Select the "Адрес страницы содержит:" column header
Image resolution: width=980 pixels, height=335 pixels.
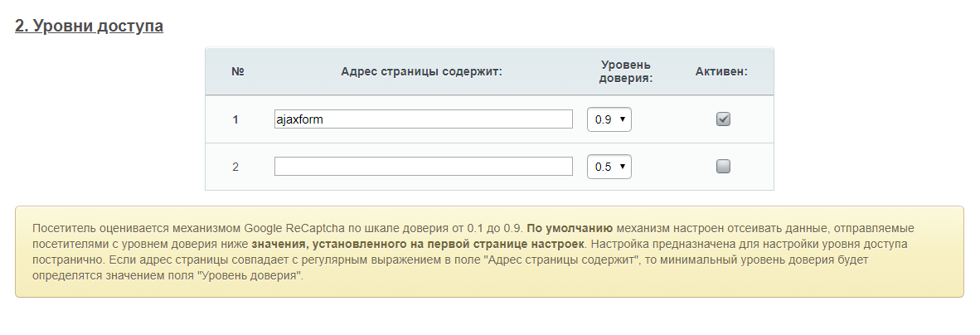point(422,71)
